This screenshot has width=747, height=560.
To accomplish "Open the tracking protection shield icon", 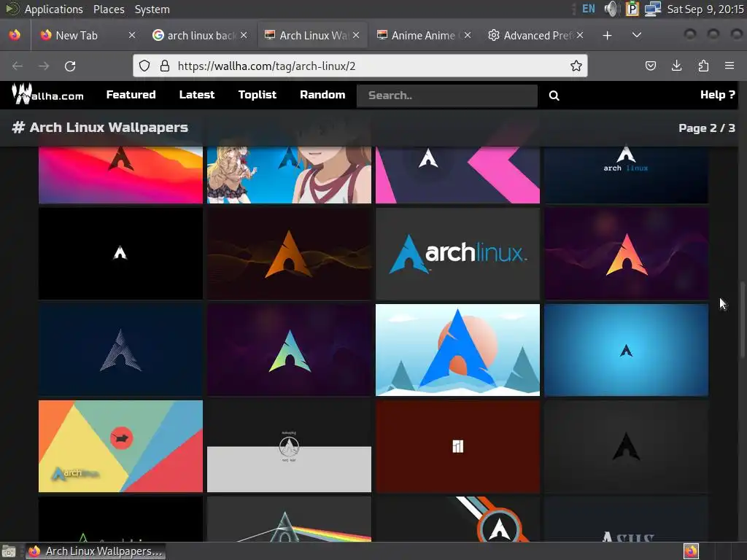I will point(144,66).
